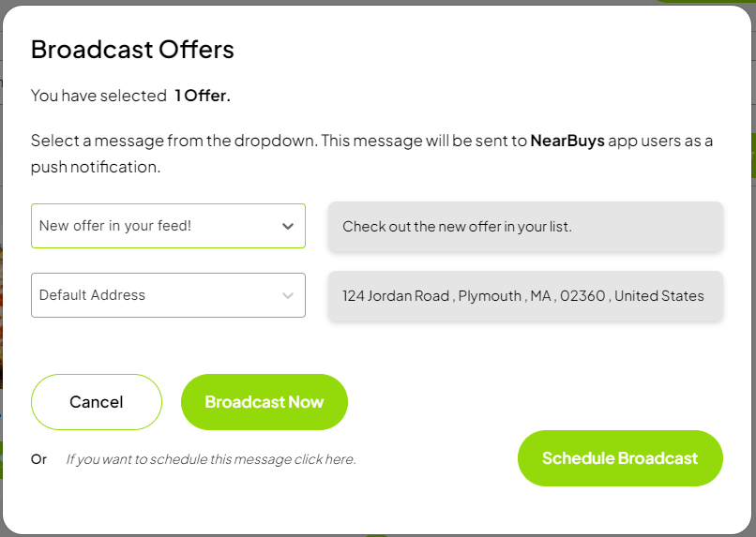Click the bold "NearBuys" app name
Screen dimensions: 756x537
pos(567,142)
